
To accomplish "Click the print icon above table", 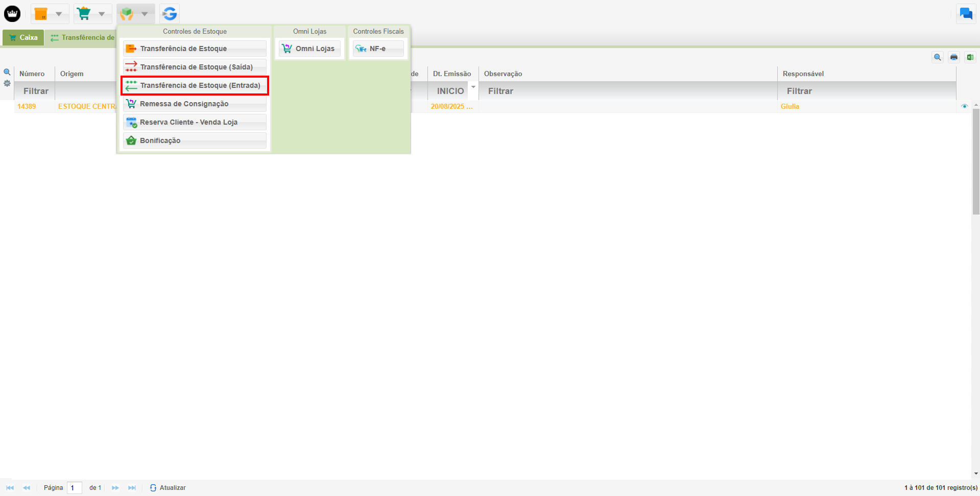I will pyautogui.click(x=953, y=57).
